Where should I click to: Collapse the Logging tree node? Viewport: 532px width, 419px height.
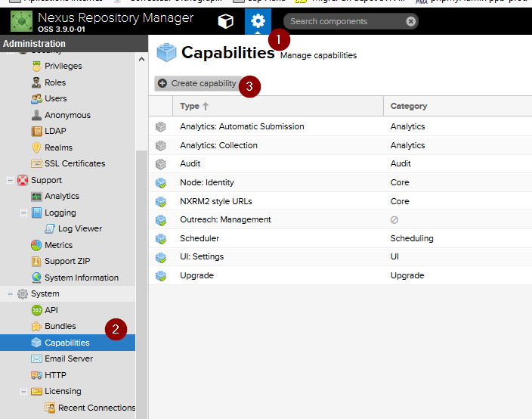click(23, 213)
